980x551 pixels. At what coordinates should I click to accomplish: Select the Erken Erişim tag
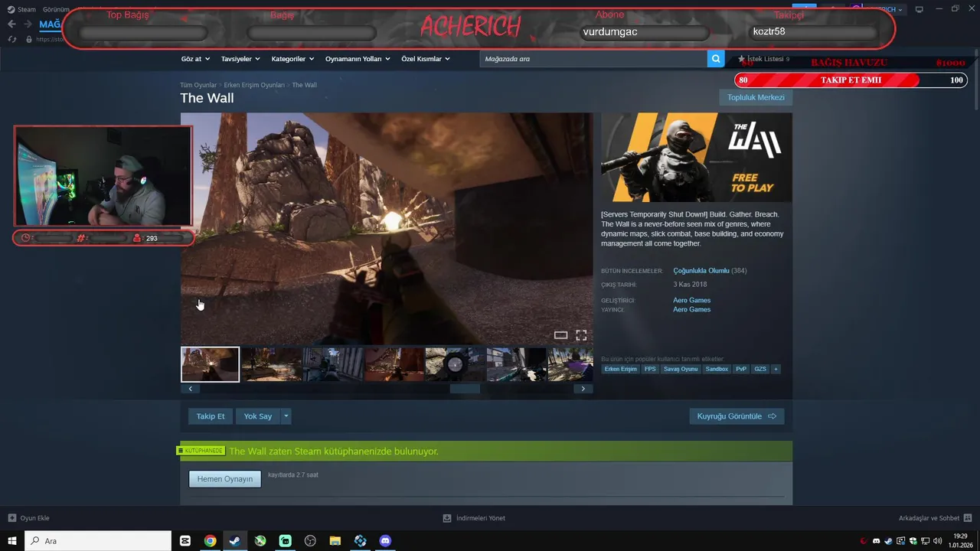pyautogui.click(x=620, y=369)
